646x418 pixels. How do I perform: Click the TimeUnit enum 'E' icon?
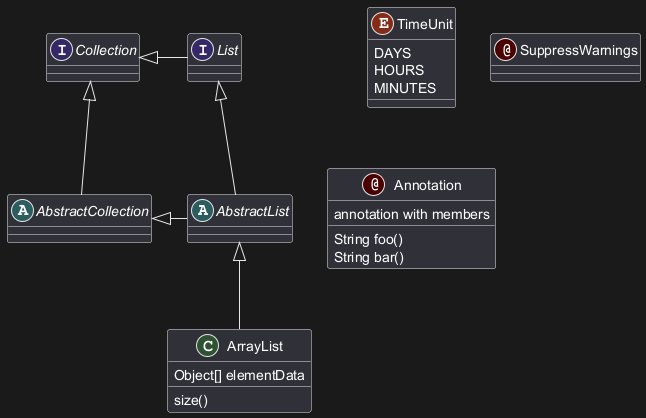point(382,24)
